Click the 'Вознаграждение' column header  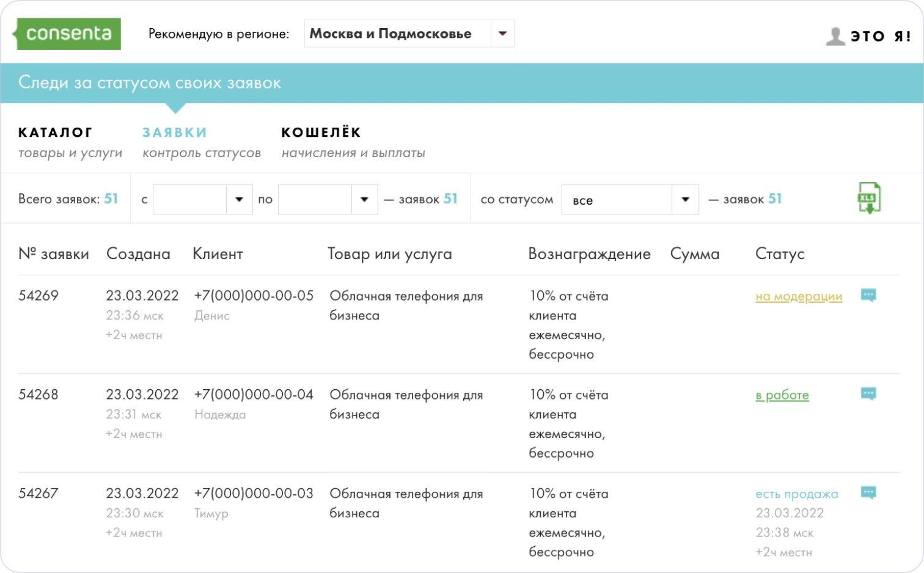click(589, 254)
